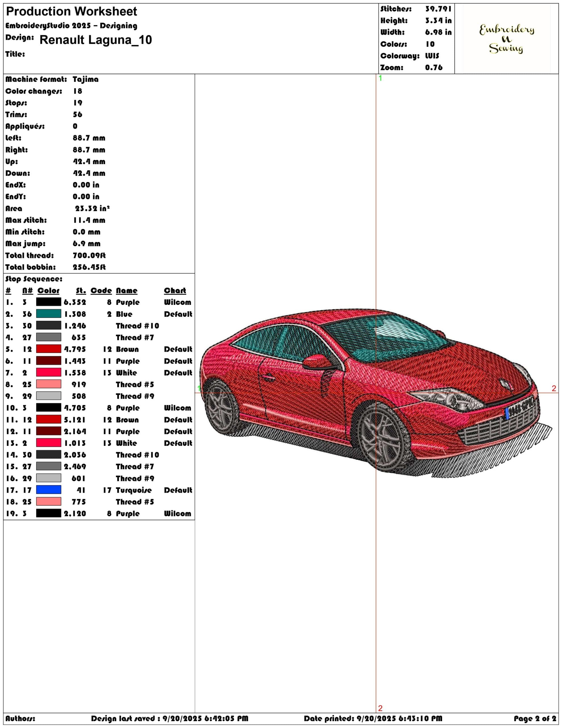Screen dimensions: 562x728
Task: Click the 'Chart' column header
Action: click(x=175, y=291)
